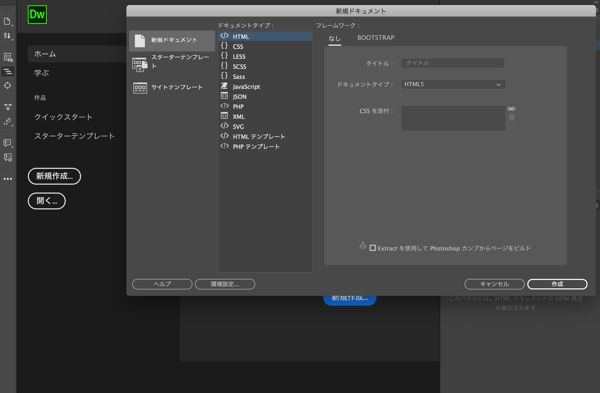600x393 pixels.
Task: Select Sass document type
Action: [265, 77]
